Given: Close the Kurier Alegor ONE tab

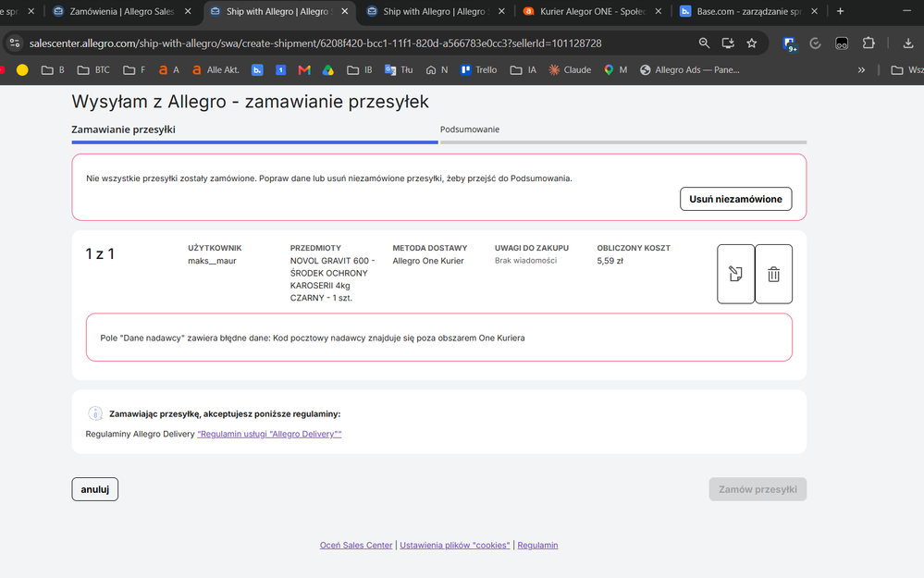Looking at the screenshot, I should pyautogui.click(x=659, y=11).
